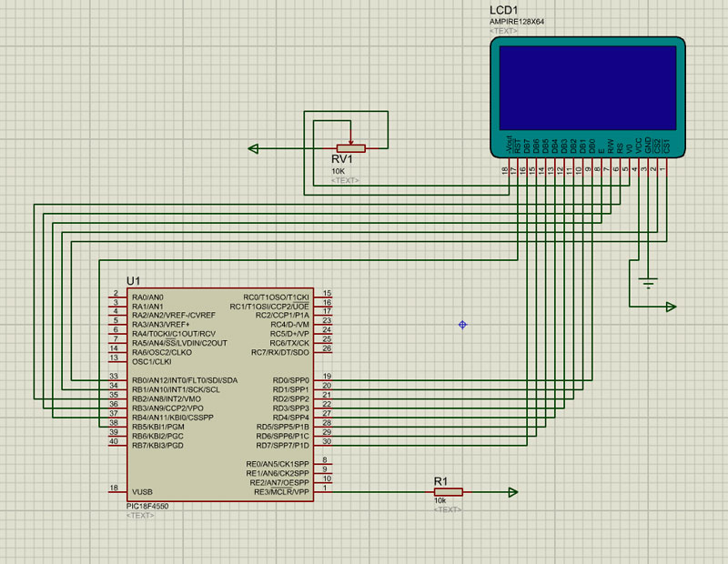Screen dimensions: 728x564
Task: Click pin RC6/TX/CK
Action: pyautogui.click(x=289, y=343)
